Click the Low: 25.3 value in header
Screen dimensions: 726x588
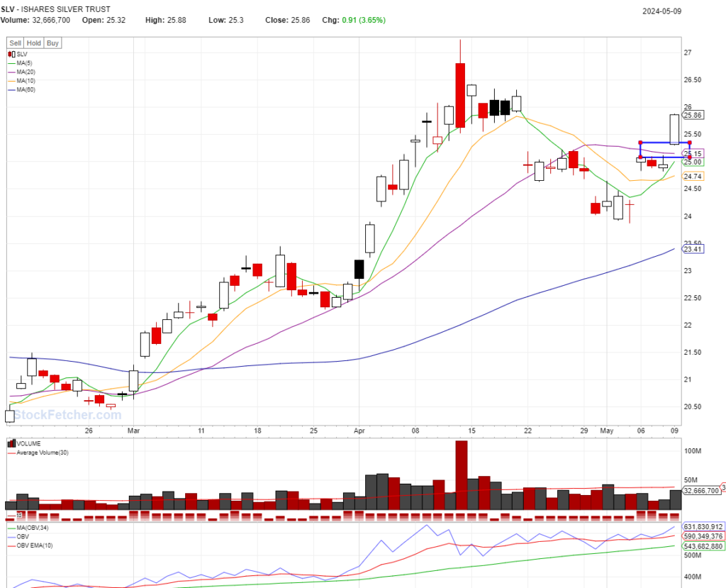pyautogui.click(x=226, y=20)
